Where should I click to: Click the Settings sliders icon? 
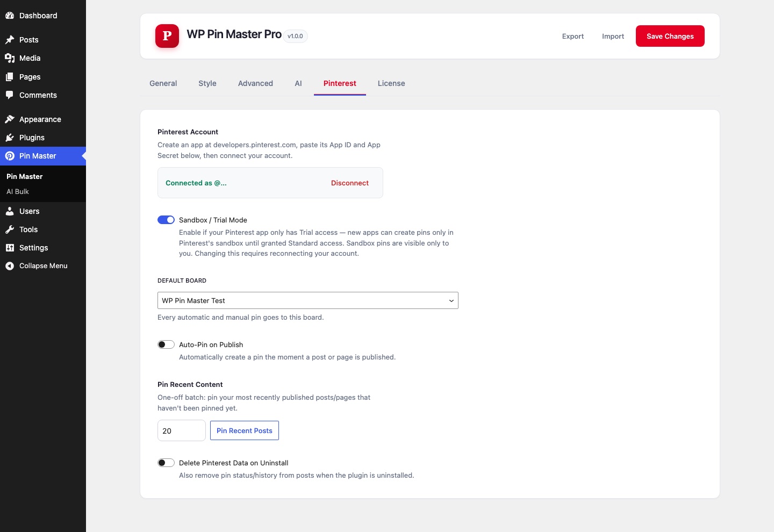(x=10, y=248)
